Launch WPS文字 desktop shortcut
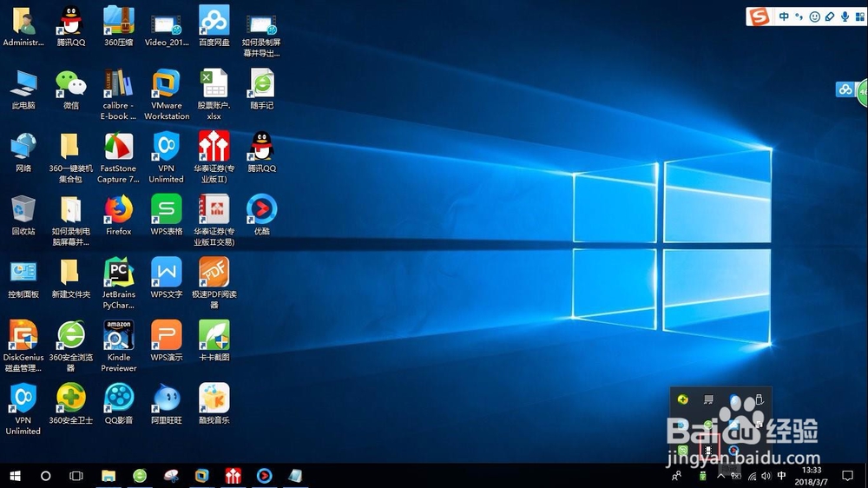Image resolution: width=868 pixels, height=488 pixels. pos(166,279)
